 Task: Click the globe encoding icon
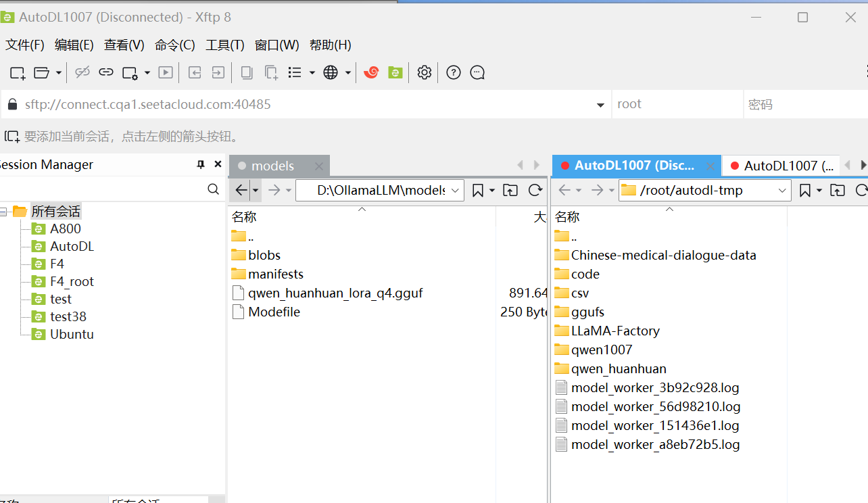[331, 72]
